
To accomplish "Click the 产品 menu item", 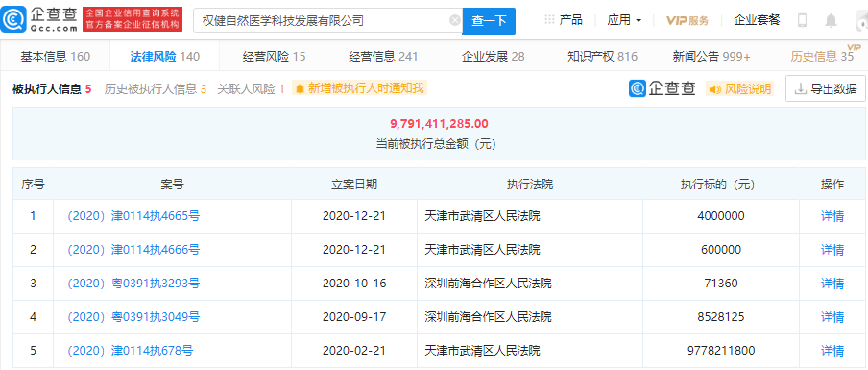I will pos(570,20).
